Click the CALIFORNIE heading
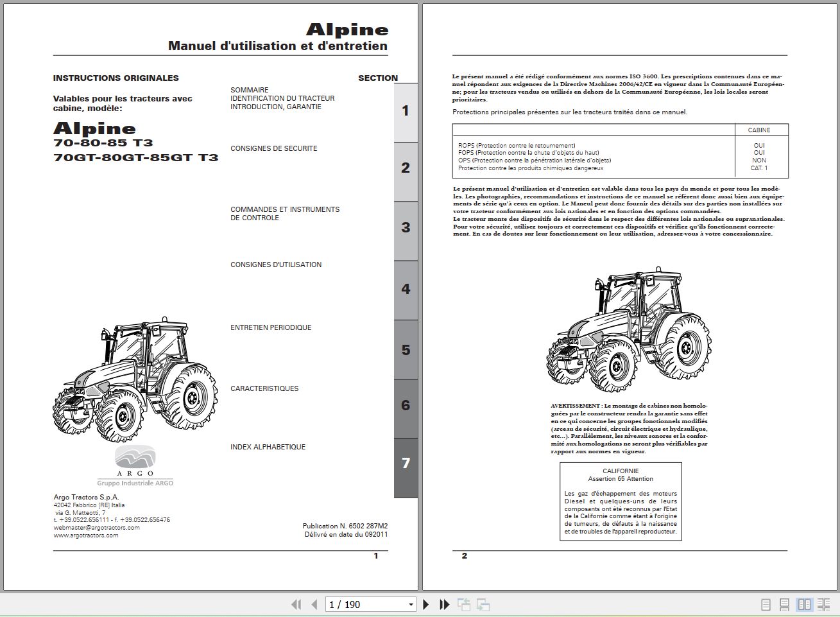This screenshot has width=840, height=617. (621, 471)
